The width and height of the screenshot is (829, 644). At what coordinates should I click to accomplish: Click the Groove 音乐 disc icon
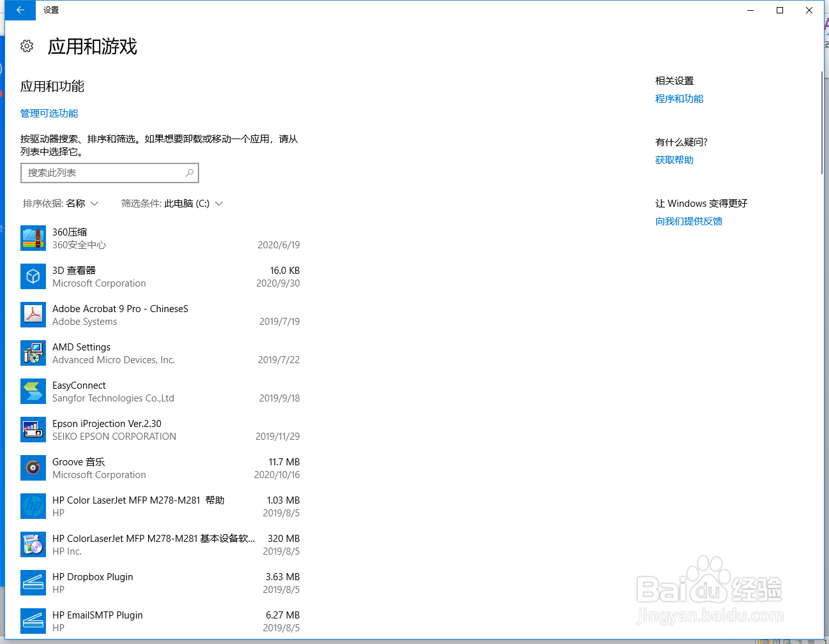[x=33, y=468]
